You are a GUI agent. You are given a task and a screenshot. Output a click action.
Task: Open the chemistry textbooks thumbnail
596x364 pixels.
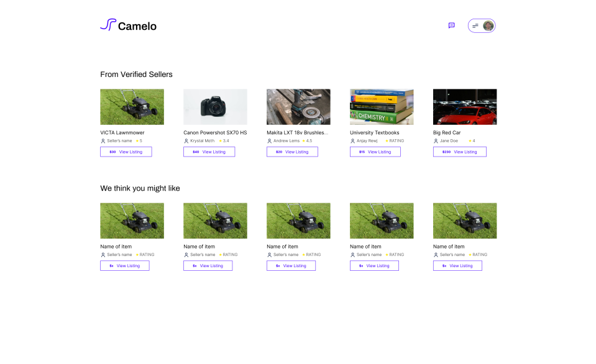tap(382, 107)
